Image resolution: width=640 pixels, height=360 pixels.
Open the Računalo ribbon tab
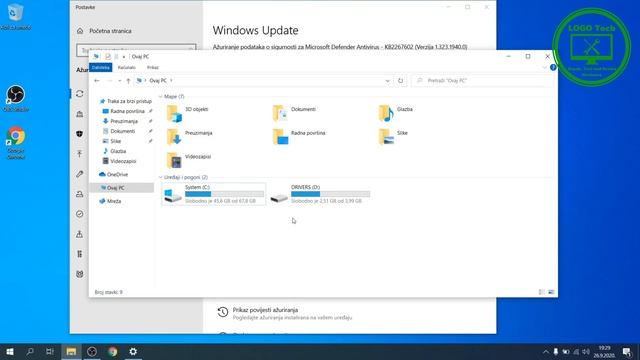click(x=127, y=67)
